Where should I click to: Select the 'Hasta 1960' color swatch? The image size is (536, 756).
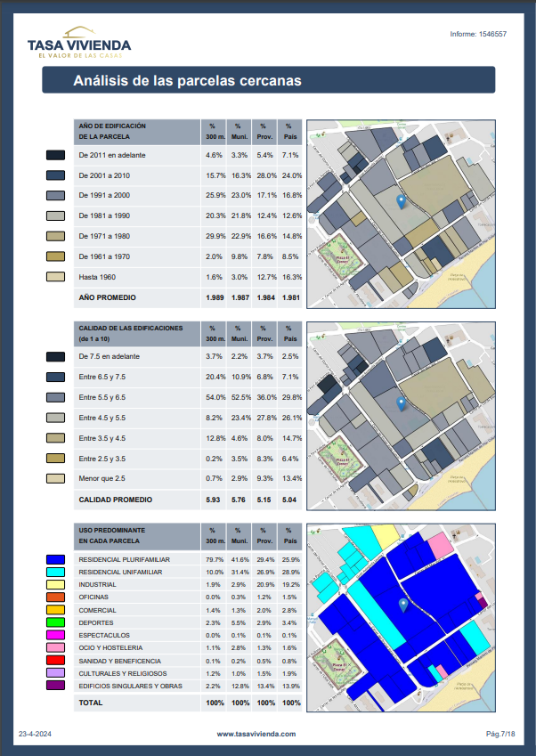(55, 277)
